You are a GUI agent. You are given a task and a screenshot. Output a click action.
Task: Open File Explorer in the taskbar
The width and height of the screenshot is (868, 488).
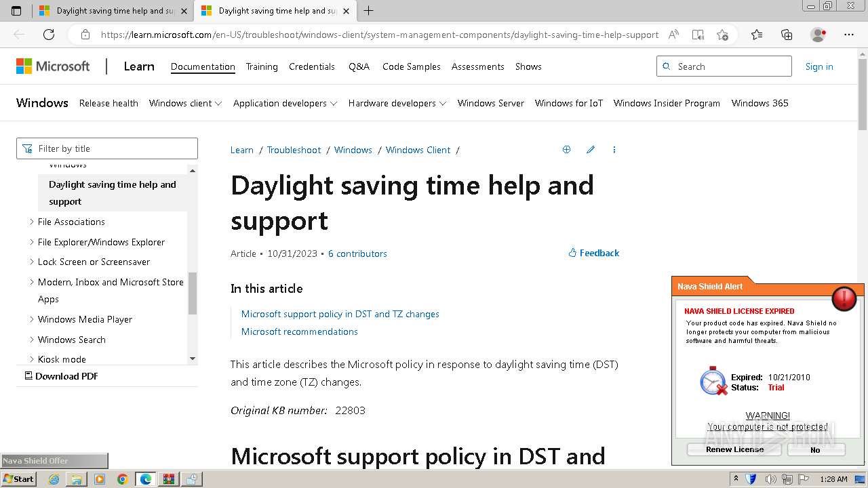77,479
